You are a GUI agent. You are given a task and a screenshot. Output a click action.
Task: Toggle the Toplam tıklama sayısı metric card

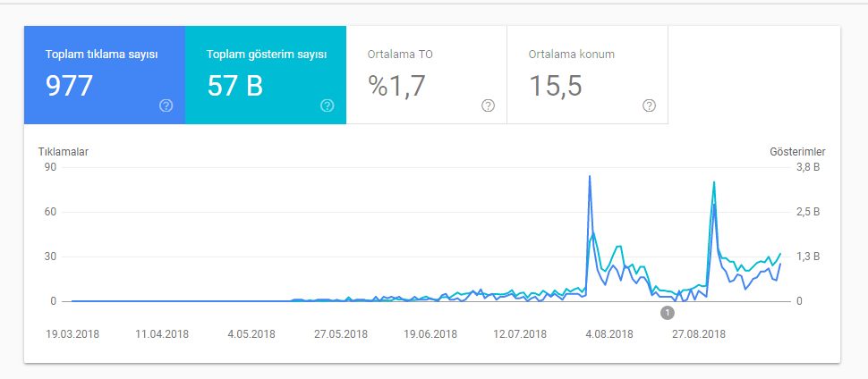pyautogui.click(x=105, y=75)
